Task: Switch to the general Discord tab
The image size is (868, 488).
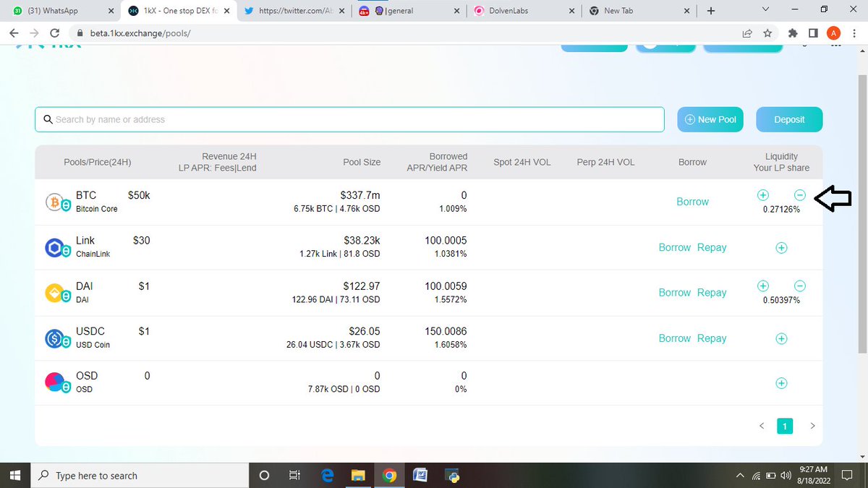Action: click(x=409, y=11)
